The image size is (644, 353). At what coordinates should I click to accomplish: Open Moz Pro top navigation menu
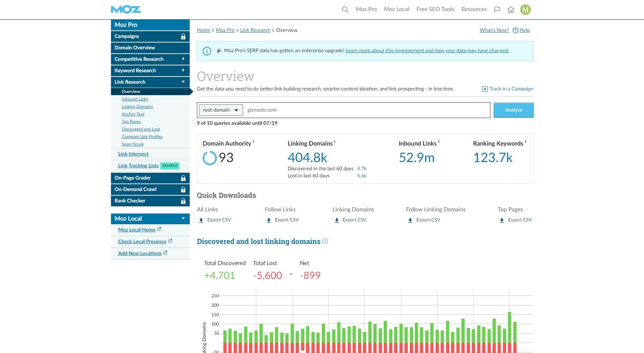[366, 9]
